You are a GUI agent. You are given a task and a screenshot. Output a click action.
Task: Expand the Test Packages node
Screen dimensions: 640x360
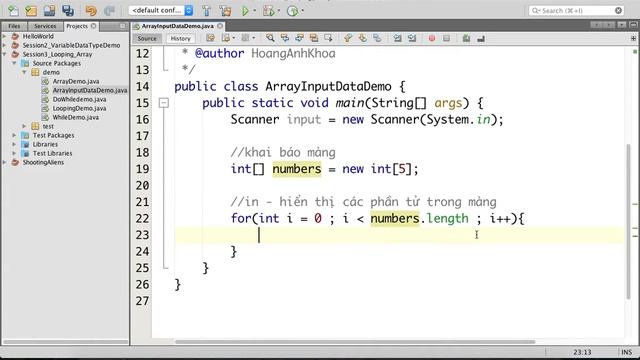14,135
